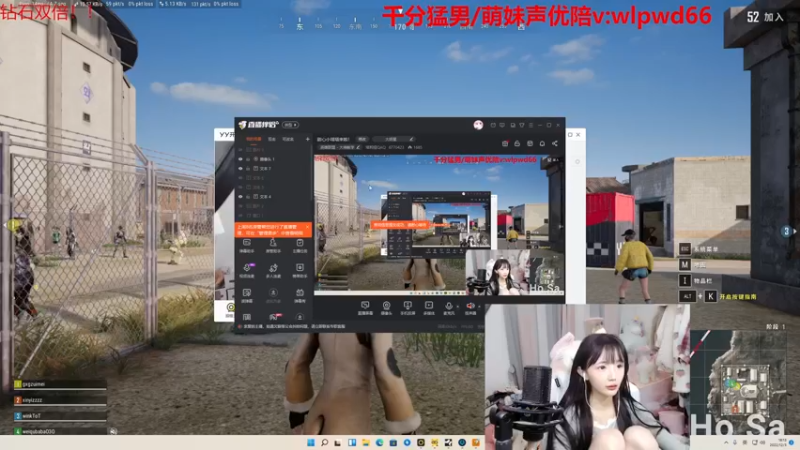Image resolution: width=800 pixels, height=450 pixels.
Task: Open File Explorer from taskbar
Action: pos(366,442)
